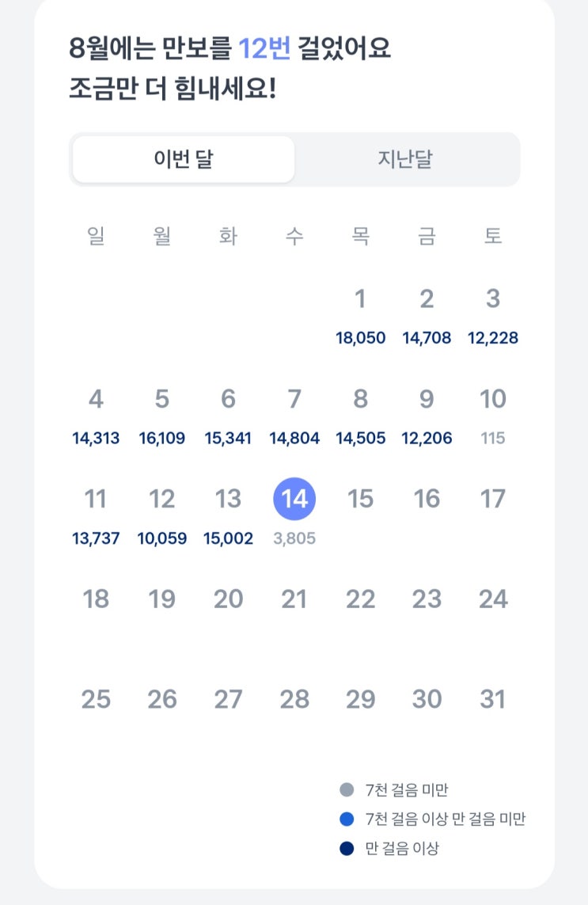Select date 31 on the calendar
Viewport: 588px width, 905px height.
pos(492,700)
